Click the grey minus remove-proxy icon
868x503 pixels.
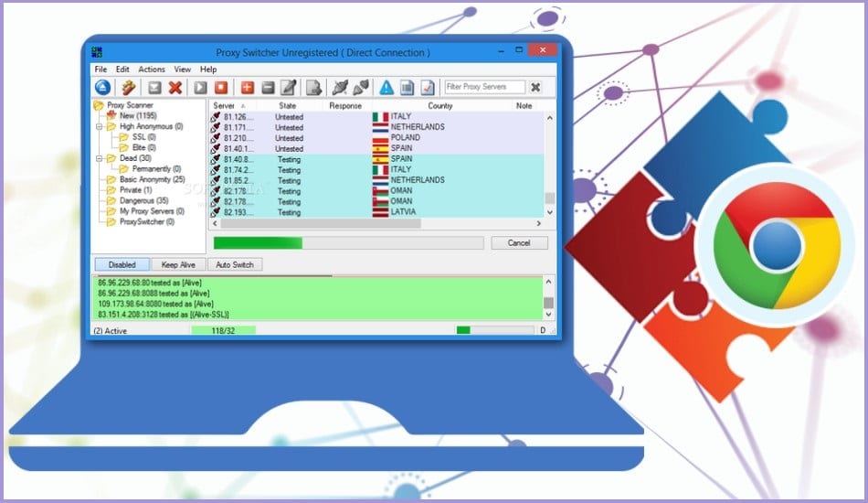(x=268, y=88)
